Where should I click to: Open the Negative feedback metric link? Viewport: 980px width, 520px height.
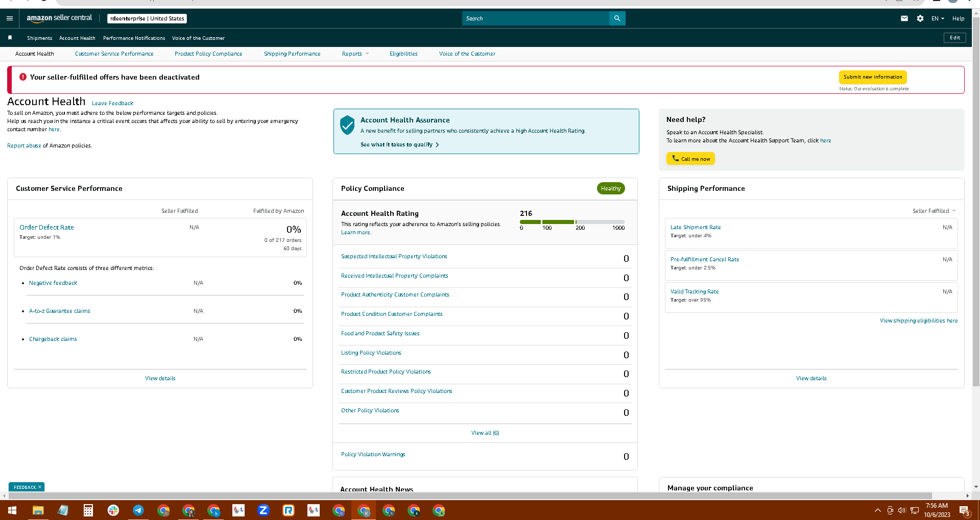coord(53,283)
